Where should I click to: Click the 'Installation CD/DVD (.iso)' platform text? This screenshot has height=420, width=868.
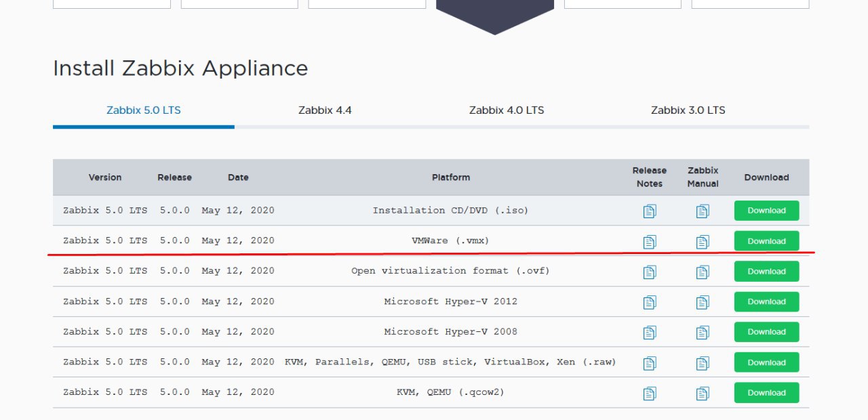(450, 211)
